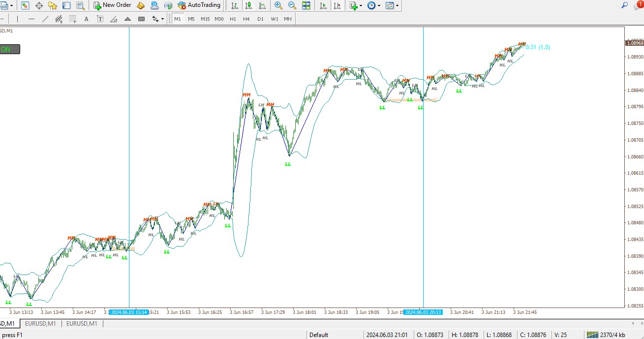Zoom in on the chart
644x339 pixels.
(x=278, y=5)
